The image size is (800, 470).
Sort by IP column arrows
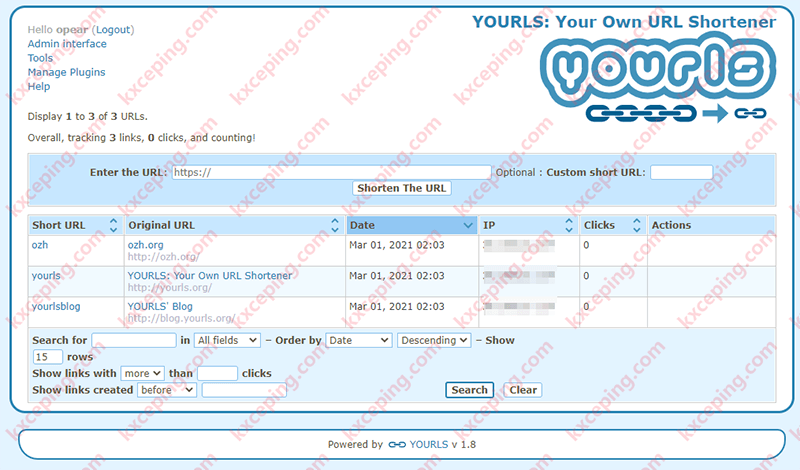pyautogui.click(x=569, y=225)
